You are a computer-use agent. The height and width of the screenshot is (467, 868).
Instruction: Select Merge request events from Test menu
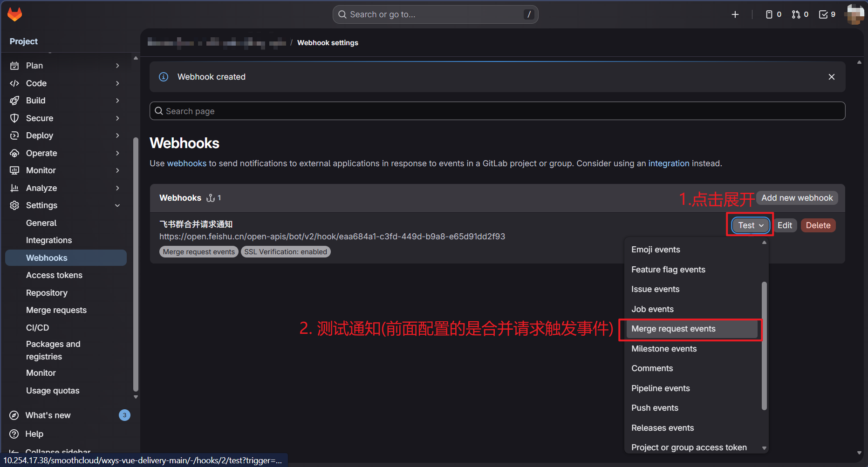click(673, 329)
